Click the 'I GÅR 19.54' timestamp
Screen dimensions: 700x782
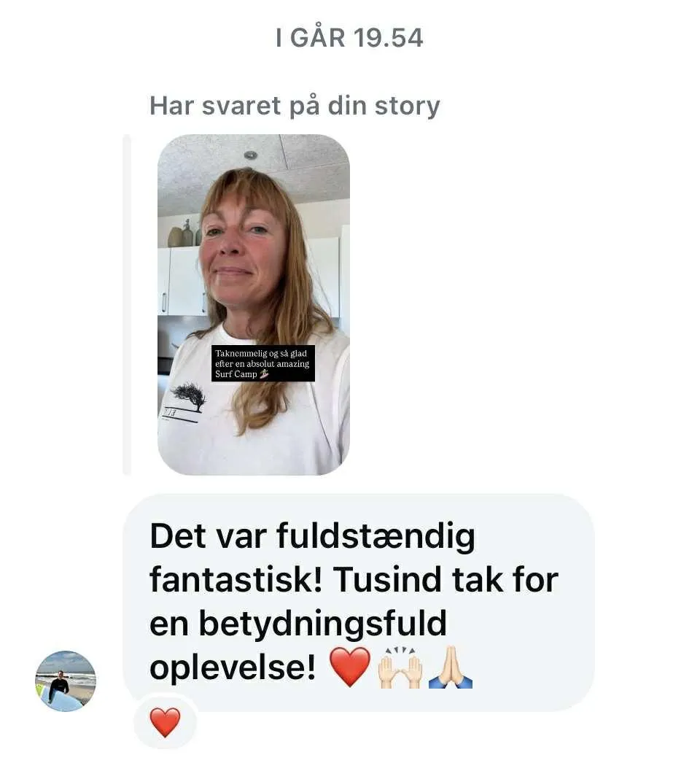pos(349,38)
